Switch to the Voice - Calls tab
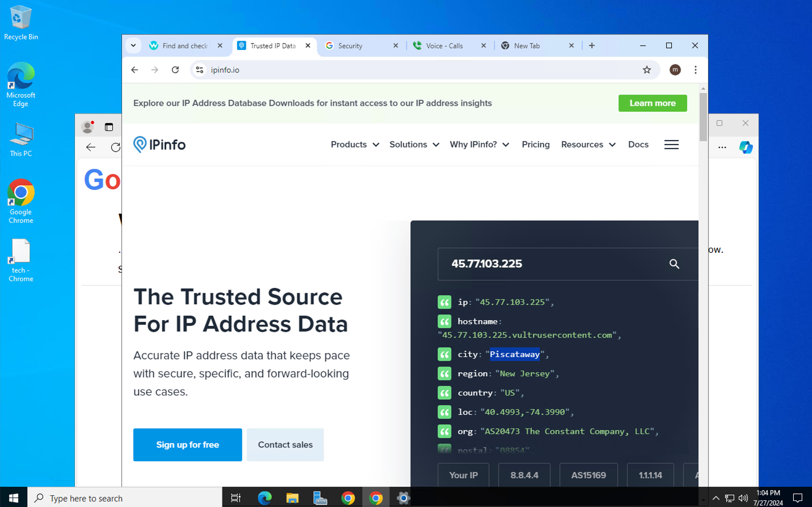This screenshot has width=812, height=507. 449,46
